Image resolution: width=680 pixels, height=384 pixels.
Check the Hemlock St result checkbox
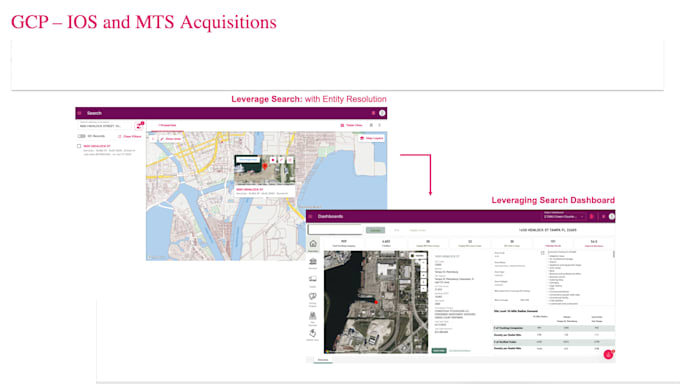click(79, 146)
